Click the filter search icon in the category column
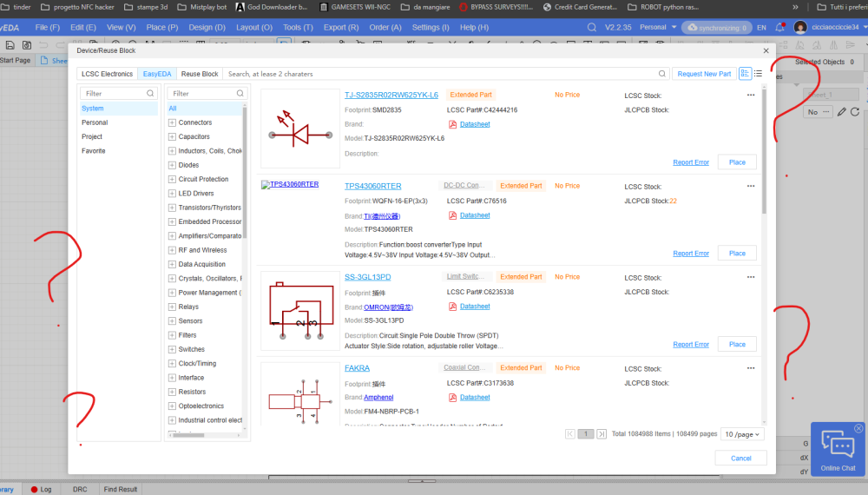 (x=240, y=94)
